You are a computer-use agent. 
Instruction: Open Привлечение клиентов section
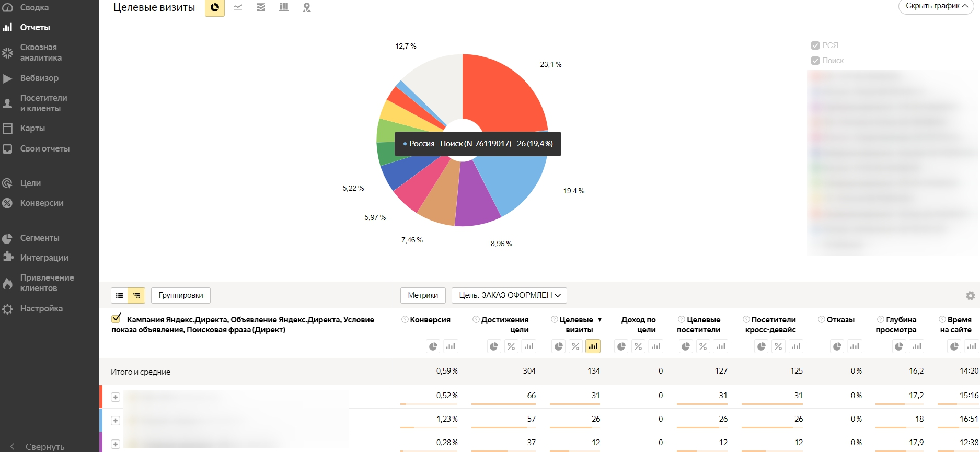pyautogui.click(x=47, y=283)
